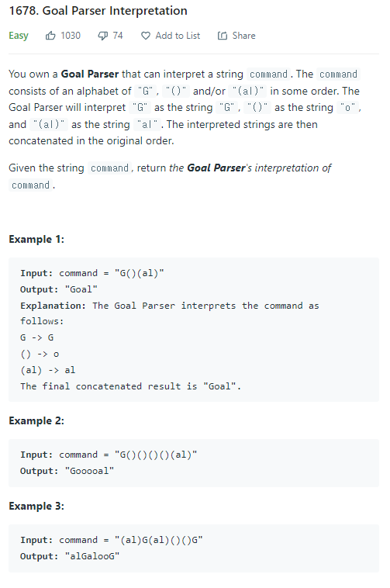Click Example 3 input "(al)G(al)()()G" text
Image resolution: width=390 pixels, height=588 pixels.
(x=158, y=540)
